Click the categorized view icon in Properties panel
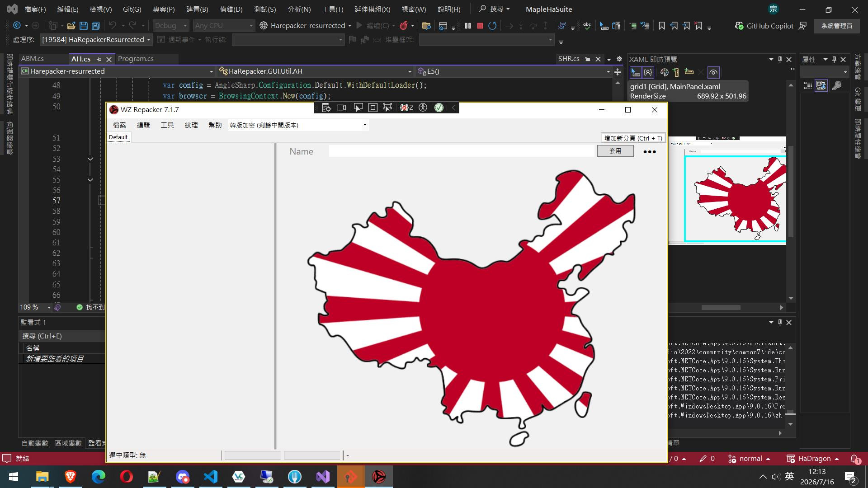The width and height of the screenshot is (868, 488). (x=808, y=85)
